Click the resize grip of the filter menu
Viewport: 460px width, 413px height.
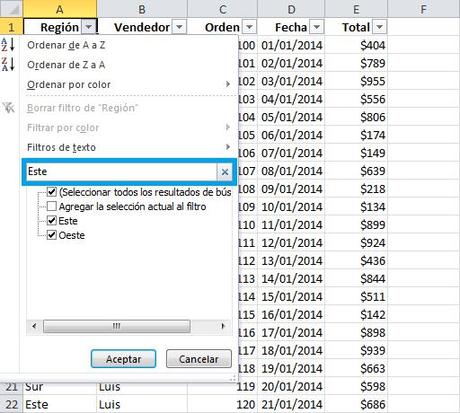coord(233,378)
